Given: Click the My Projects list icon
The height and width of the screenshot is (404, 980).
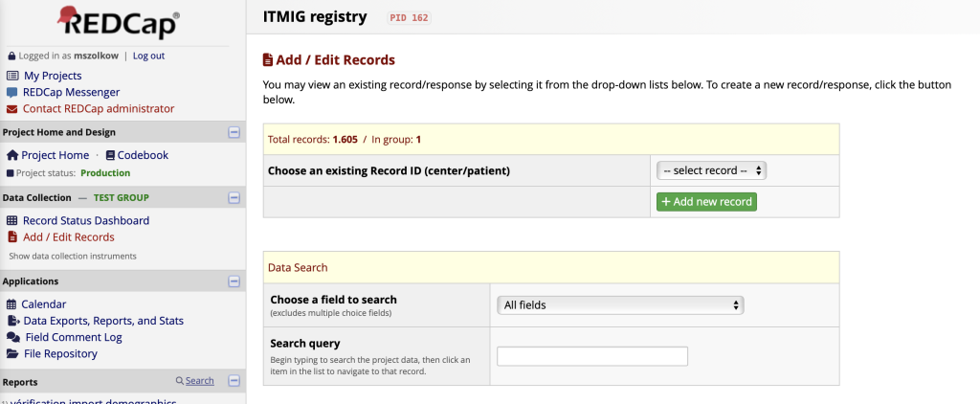Looking at the screenshot, I should [12, 76].
